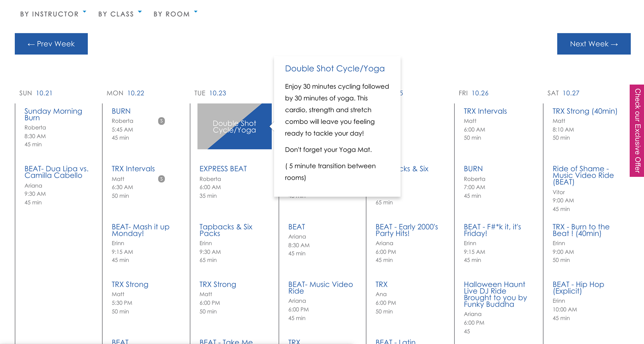Click the Double Shot Cycle/Yoga popup title
The height and width of the screenshot is (344, 644).
335,69
